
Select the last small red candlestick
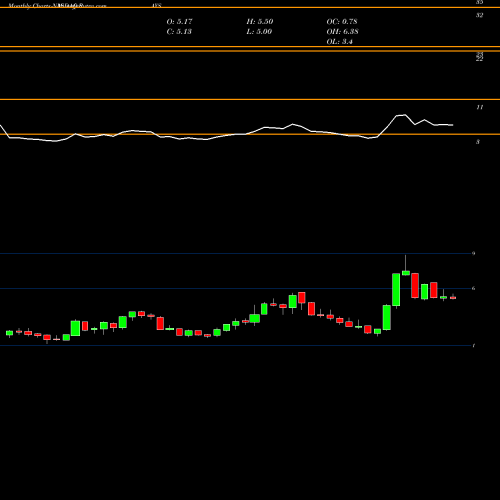pos(453,298)
